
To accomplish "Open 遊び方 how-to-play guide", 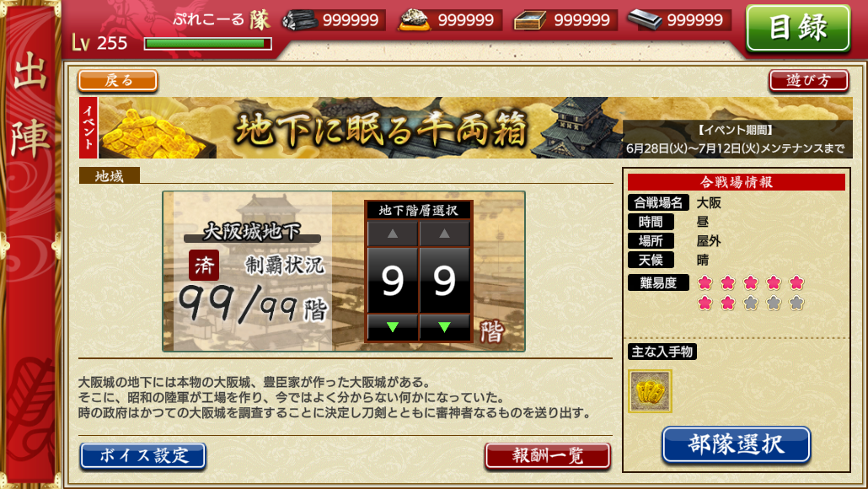I will click(808, 81).
